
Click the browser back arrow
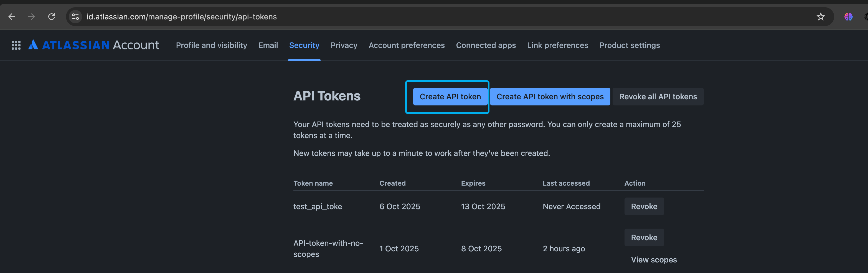click(12, 17)
